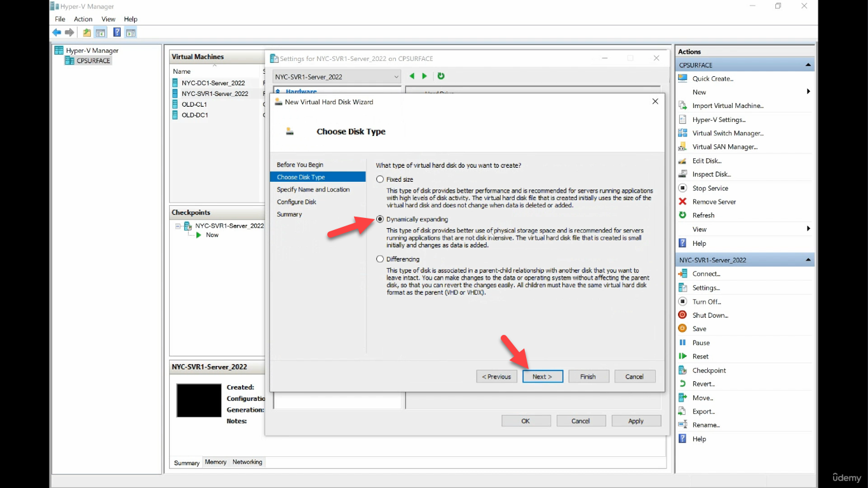Click the Forward arrow in Hyper-V Manager toolbar
The height and width of the screenshot is (488, 868).
[x=69, y=32]
